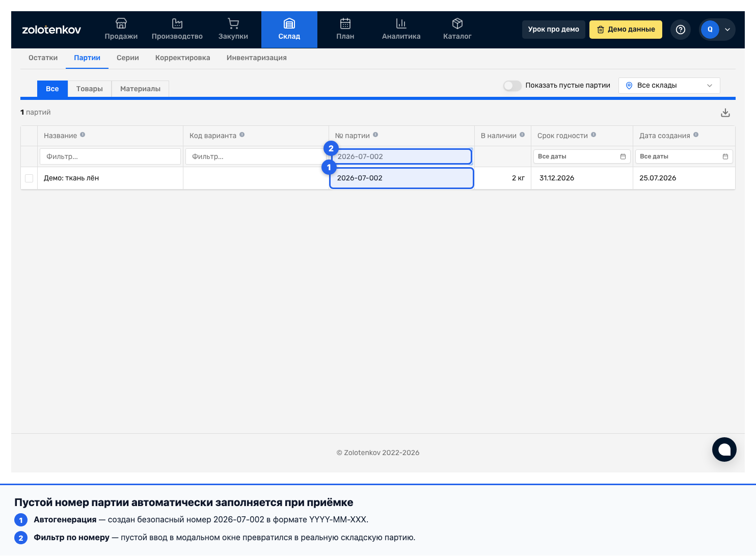Open the chat support bubble

click(724, 449)
